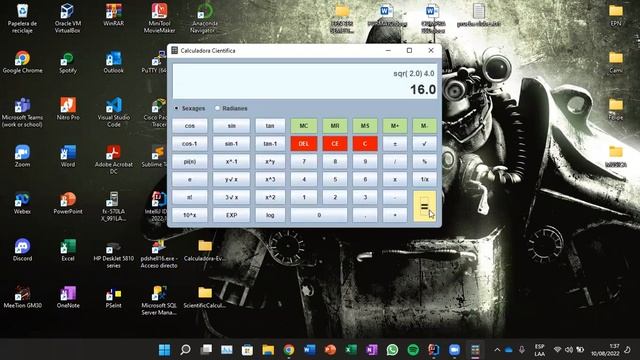640x360 pixels.
Task: Select the WinRAR desktop icon
Action: (x=113, y=15)
